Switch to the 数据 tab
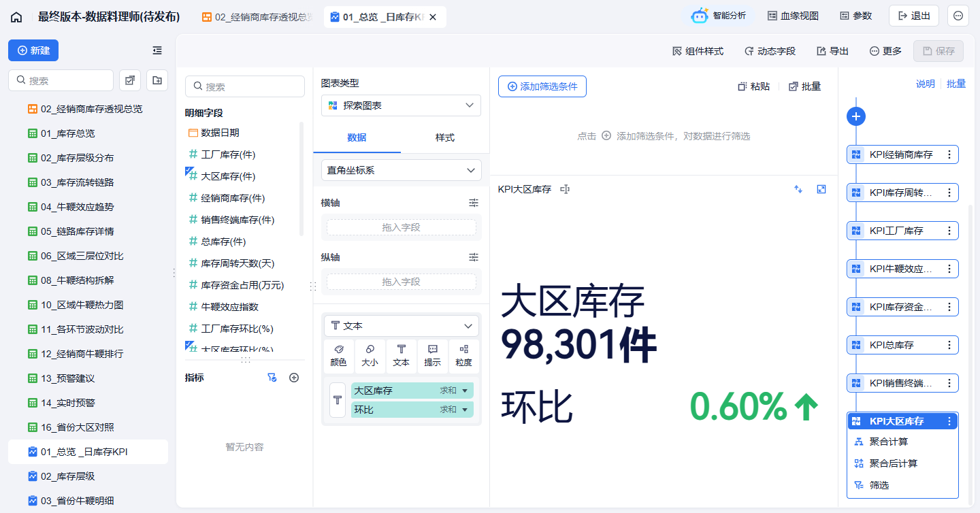Screen dimensions: 980x513 pyautogui.click(x=357, y=137)
